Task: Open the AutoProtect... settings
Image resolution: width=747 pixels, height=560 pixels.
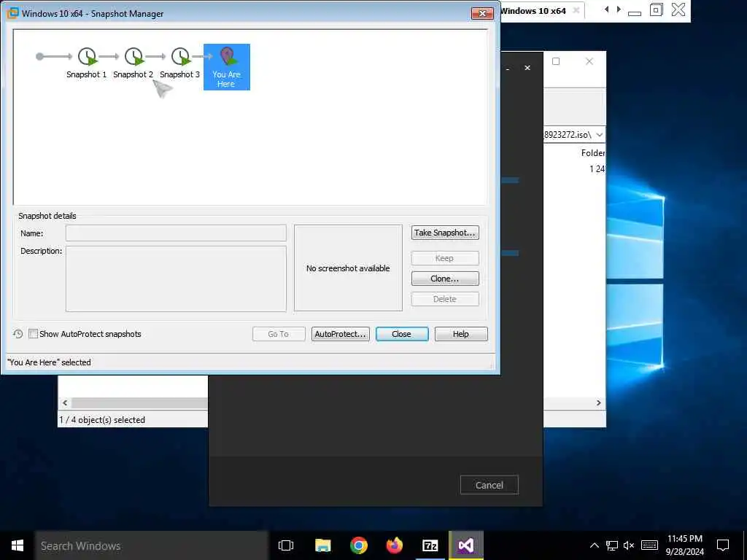Action: 340,334
